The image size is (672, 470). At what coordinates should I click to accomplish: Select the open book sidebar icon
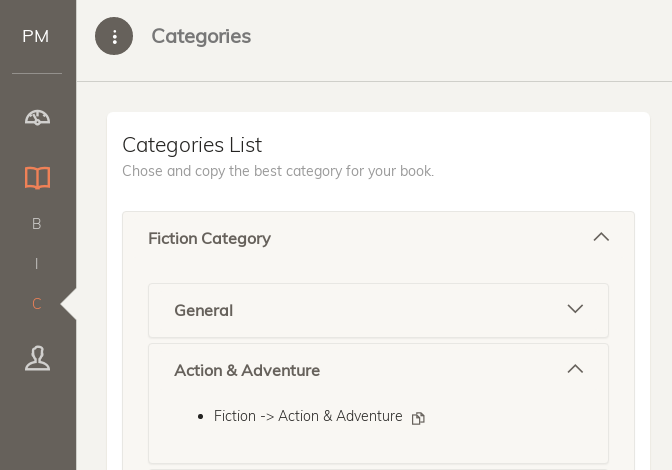(37, 178)
